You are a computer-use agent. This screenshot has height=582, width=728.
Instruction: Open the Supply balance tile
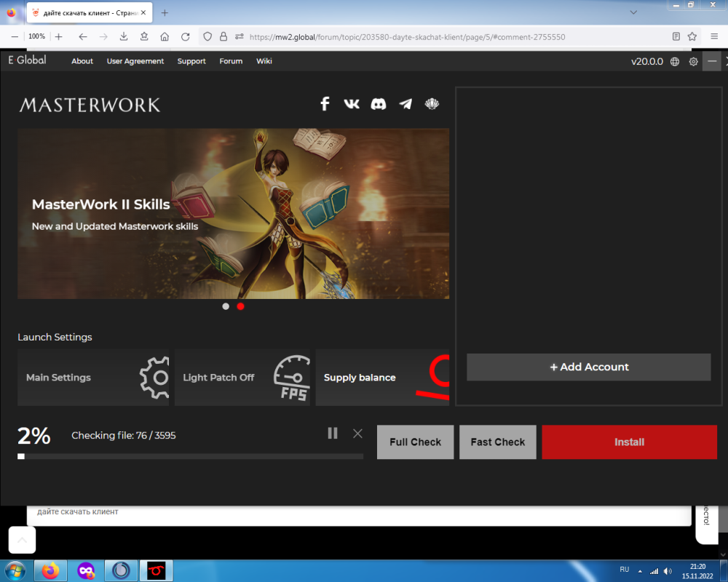(x=381, y=378)
